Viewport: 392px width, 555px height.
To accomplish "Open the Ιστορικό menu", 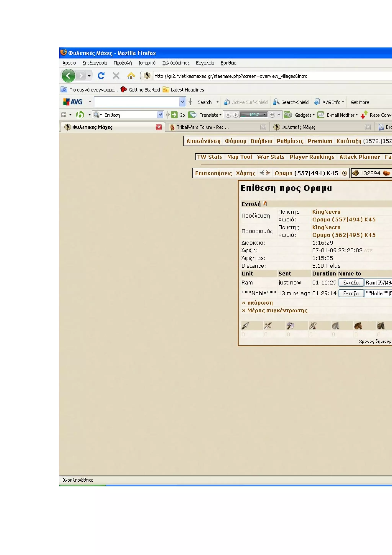I will tap(147, 63).
